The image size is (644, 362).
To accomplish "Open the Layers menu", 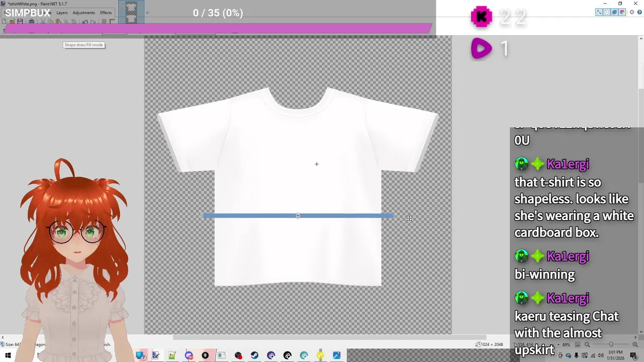I will 62,13.
